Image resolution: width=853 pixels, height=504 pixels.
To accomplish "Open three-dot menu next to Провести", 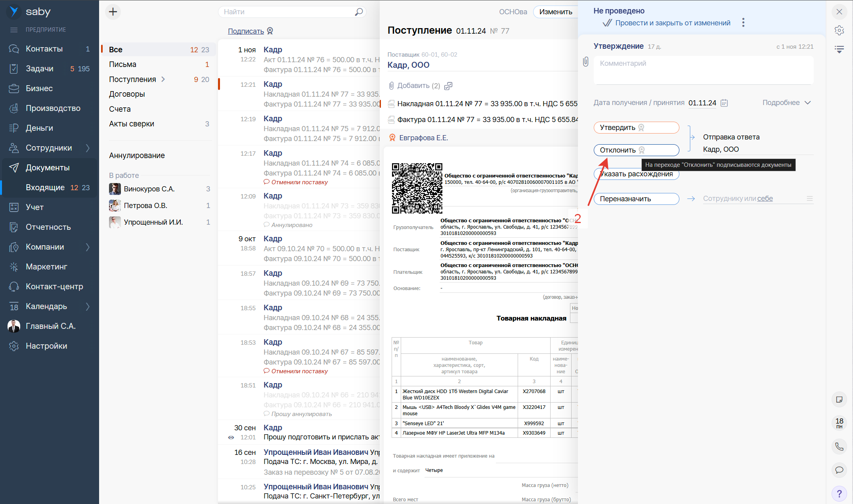I will point(743,23).
